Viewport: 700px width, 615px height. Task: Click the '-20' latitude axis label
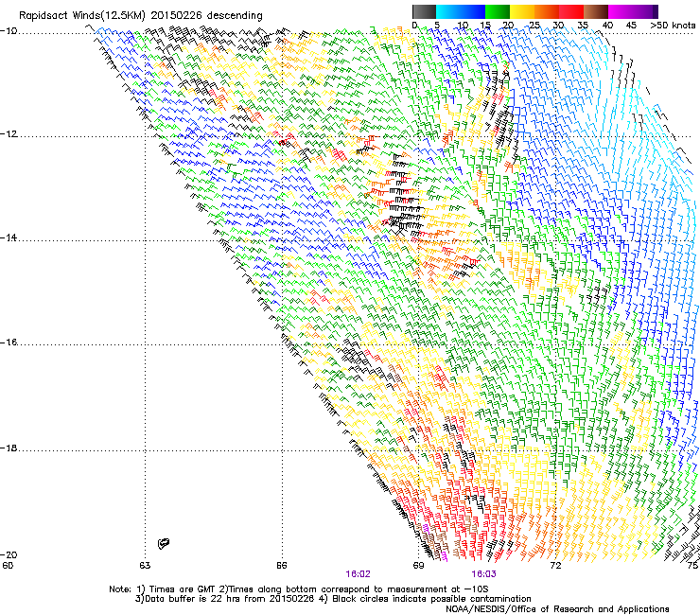point(9,555)
